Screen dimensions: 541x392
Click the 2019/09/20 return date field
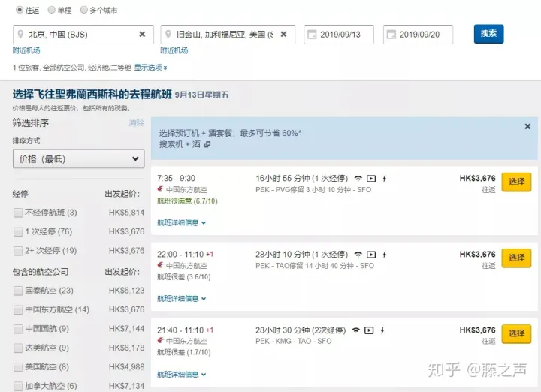[x=419, y=35]
